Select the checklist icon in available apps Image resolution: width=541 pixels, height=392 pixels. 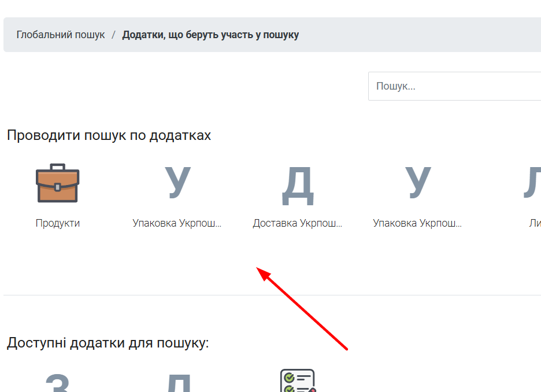(298, 381)
